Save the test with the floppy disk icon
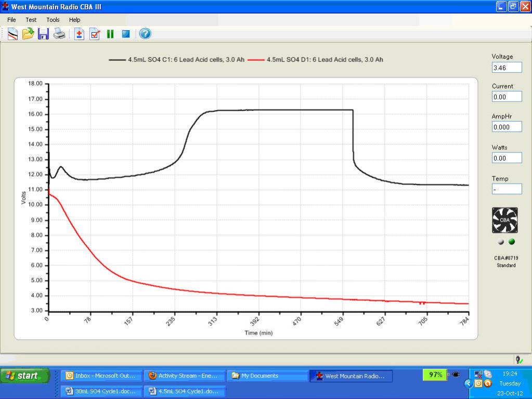The height and width of the screenshot is (399, 532). point(43,34)
